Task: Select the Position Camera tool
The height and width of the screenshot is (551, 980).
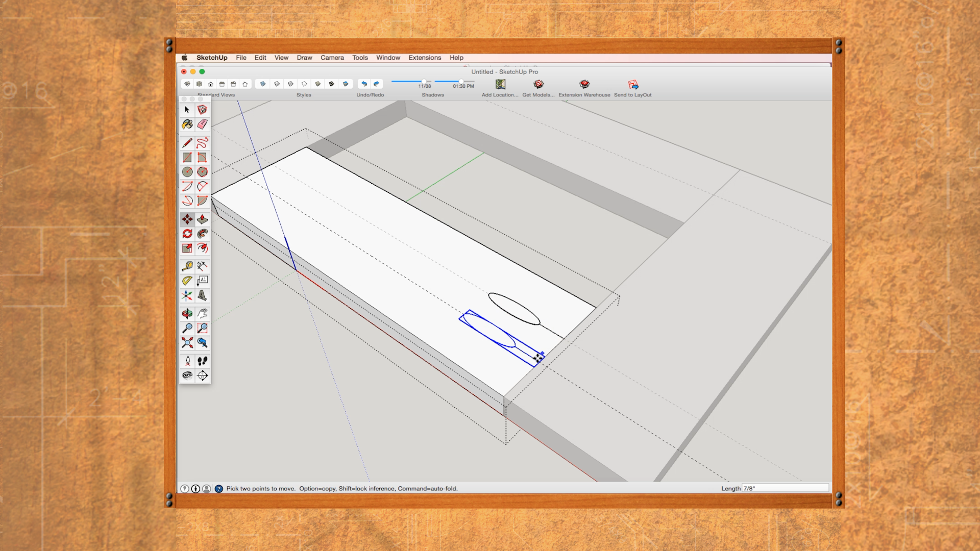Action: [x=187, y=361]
